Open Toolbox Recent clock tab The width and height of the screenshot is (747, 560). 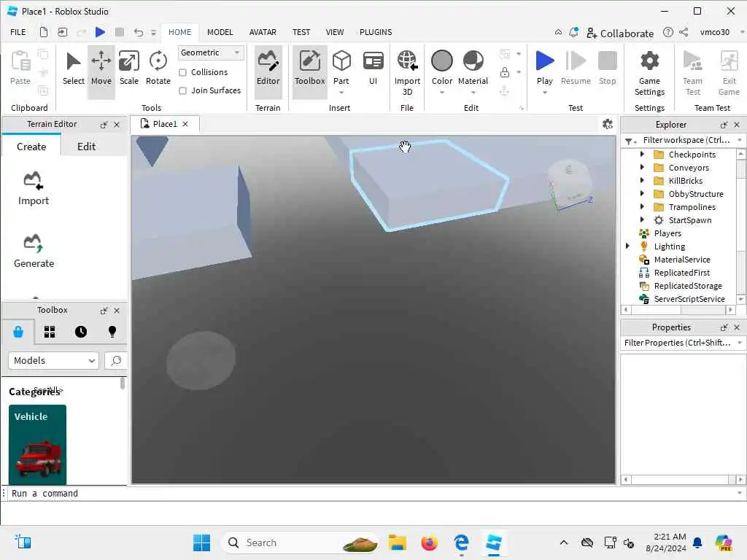pos(81,332)
